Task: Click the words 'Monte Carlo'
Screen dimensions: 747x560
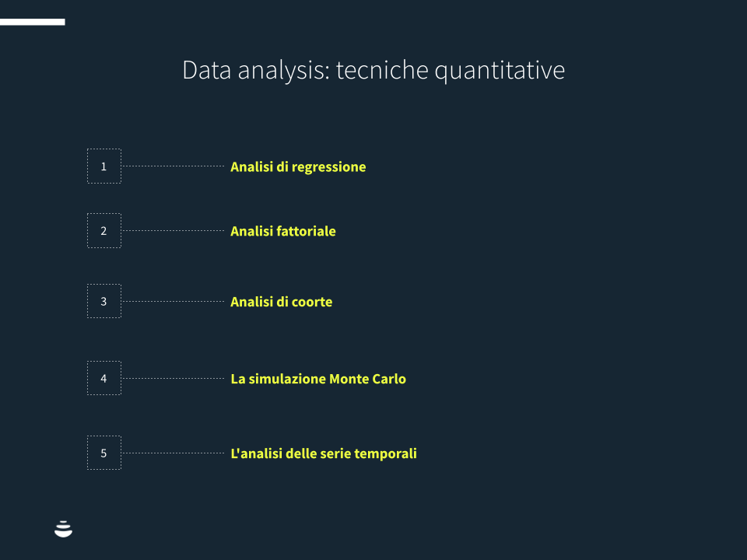Action: 367,380
